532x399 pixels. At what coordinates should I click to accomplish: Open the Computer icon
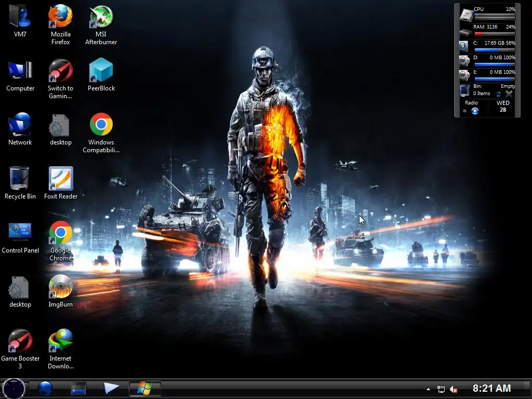click(20, 76)
